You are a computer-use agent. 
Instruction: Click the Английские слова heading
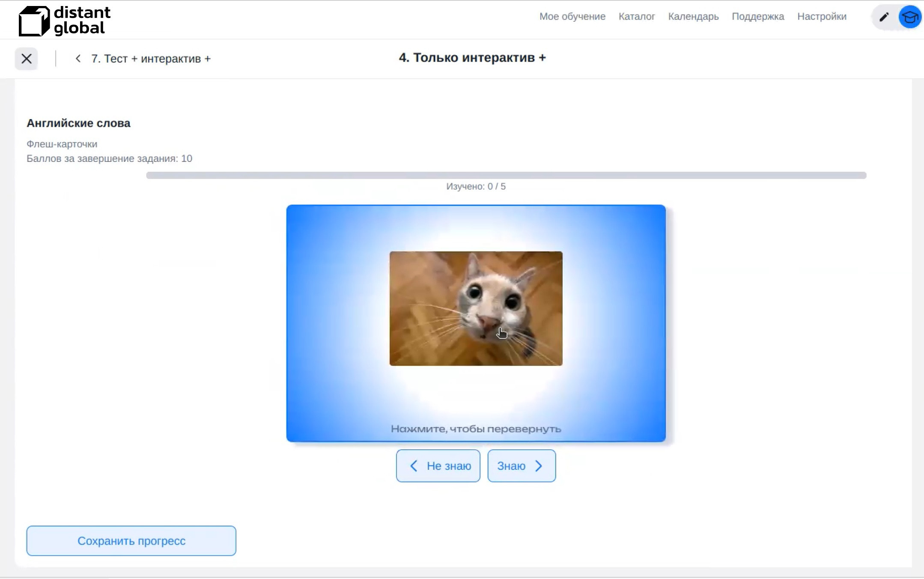click(78, 123)
